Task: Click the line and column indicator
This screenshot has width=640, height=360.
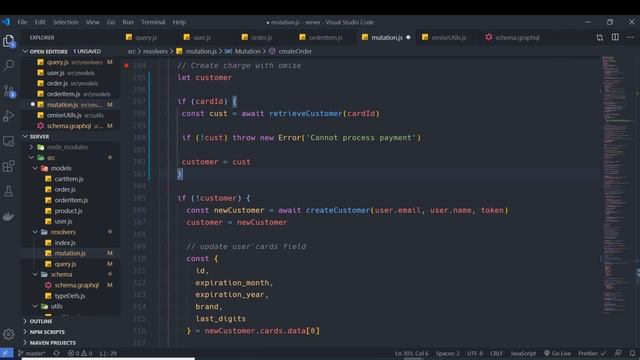Action: tap(411, 353)
